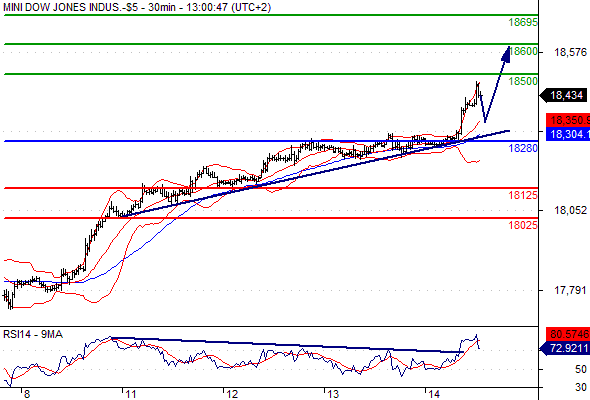Viewport: 590px width, 400px height.
Task: Click the RSI14 - 9MA indicator label
Action: coord(33,334)
